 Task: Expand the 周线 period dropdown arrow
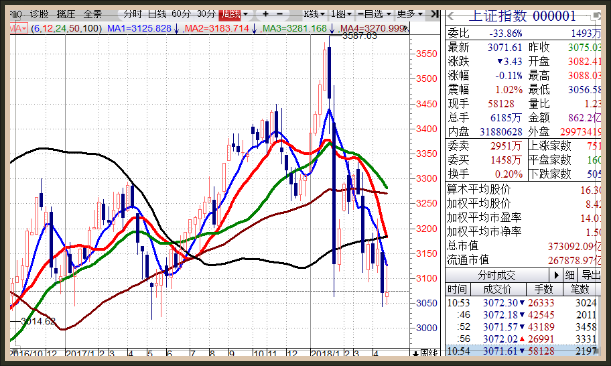click(245, 14)
